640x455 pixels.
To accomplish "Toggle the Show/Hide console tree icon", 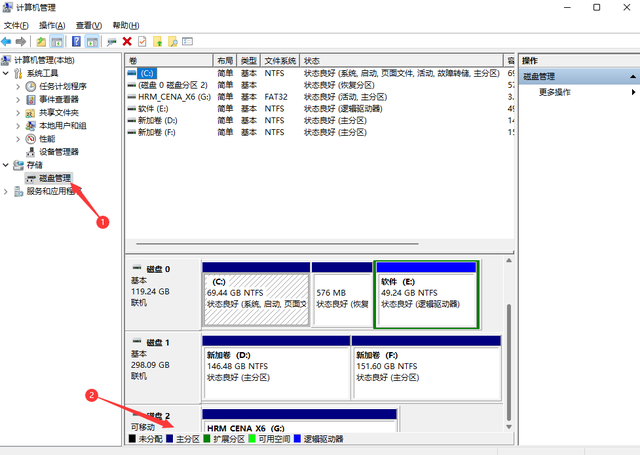I will [57, 42].
